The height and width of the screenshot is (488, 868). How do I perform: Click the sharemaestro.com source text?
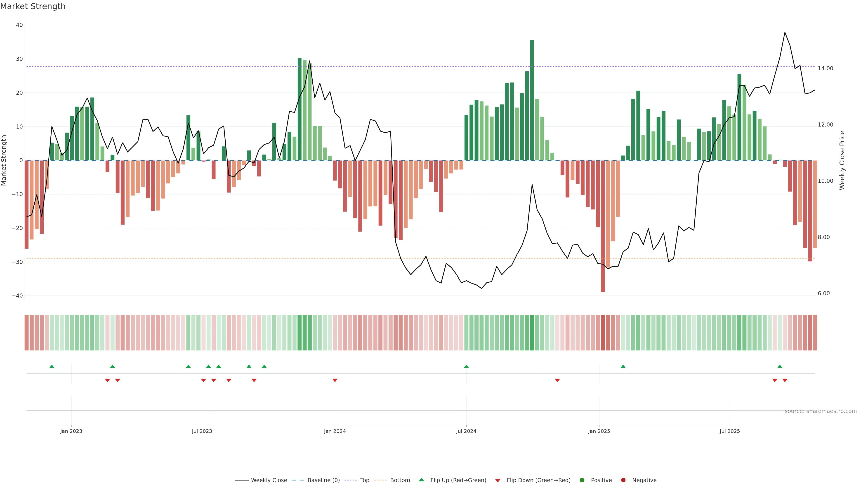coord(821,411)
